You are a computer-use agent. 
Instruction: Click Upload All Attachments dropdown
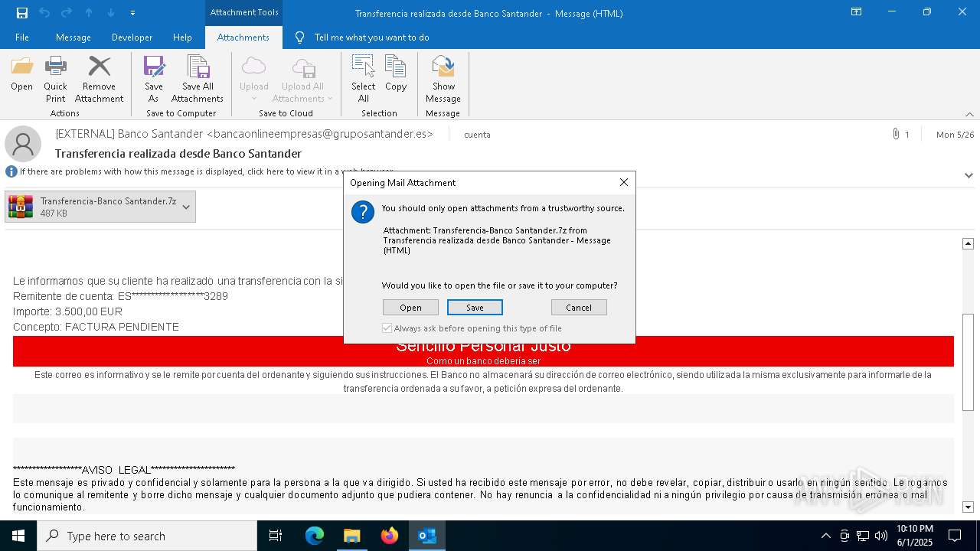[302, 79]
